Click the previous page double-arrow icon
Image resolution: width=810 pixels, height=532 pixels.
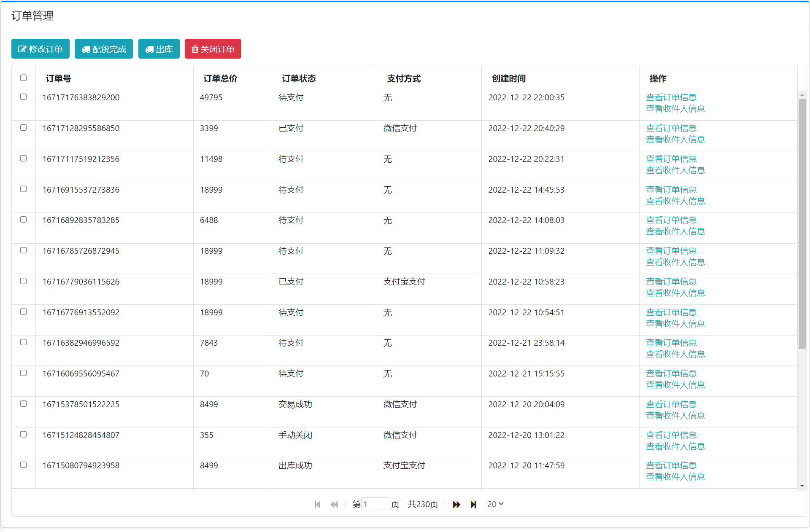334,505
